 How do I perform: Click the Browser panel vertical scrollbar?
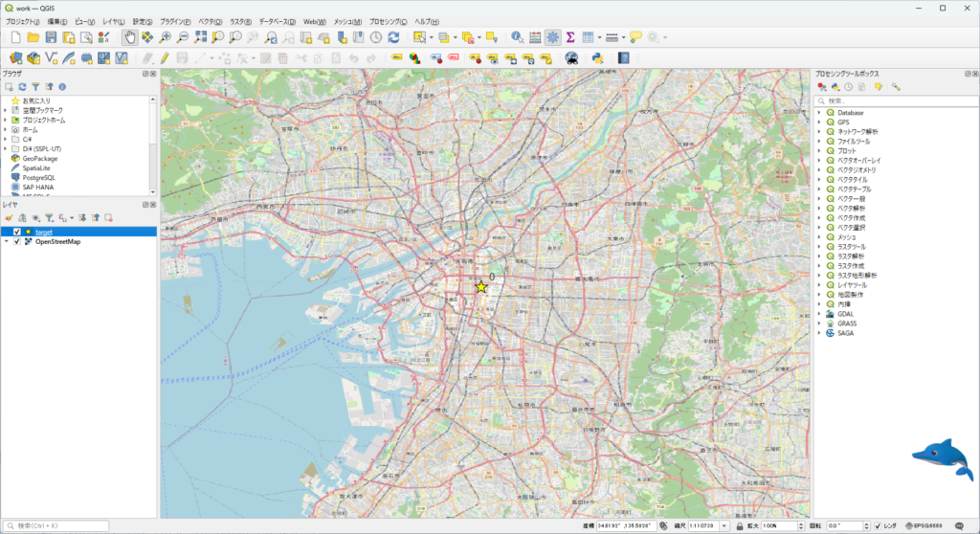(x=152, y=145)
